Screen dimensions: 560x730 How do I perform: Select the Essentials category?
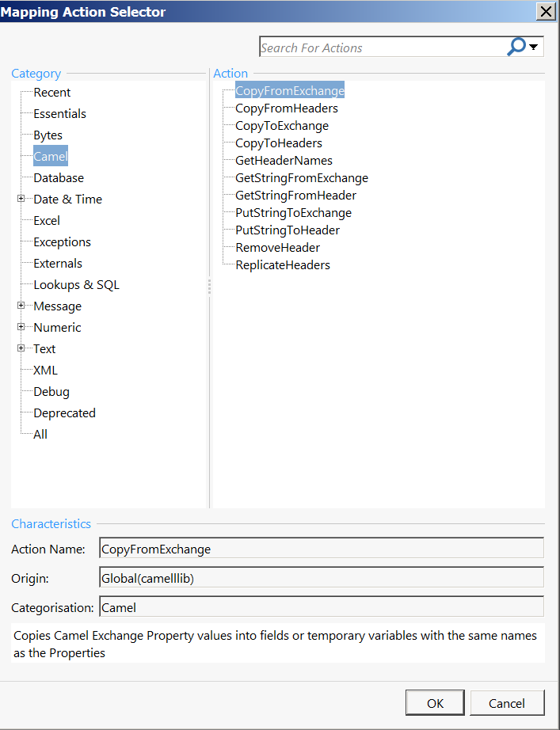[x=59, y=114]
